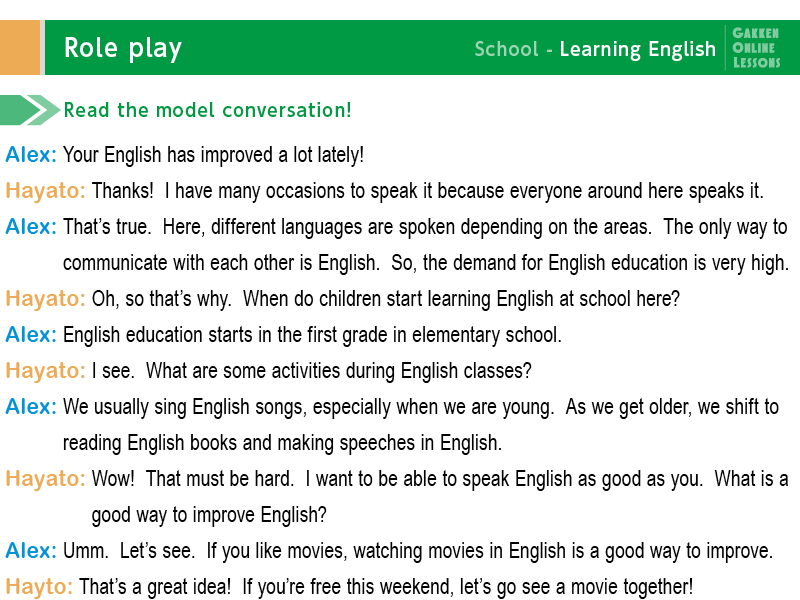Viewport: 800px width, 600px height.
Task: Click the misspelled Hayto speaker label
Action: (39, 586)
